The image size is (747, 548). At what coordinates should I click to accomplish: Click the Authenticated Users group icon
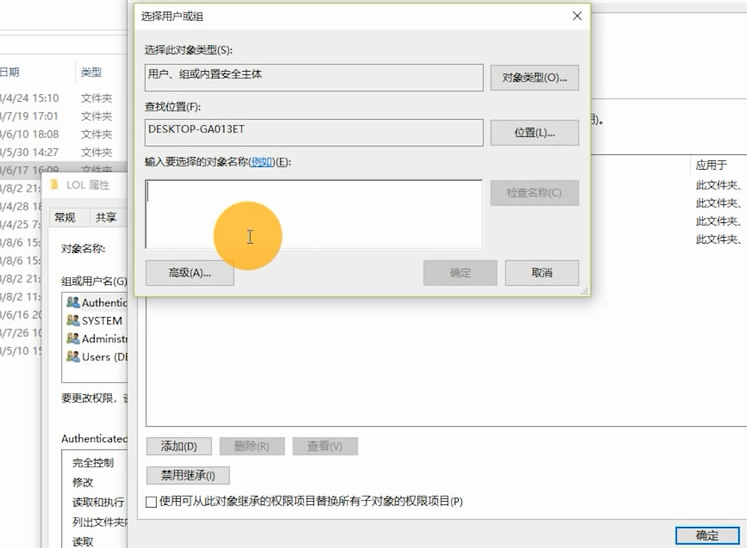[72, 303]
